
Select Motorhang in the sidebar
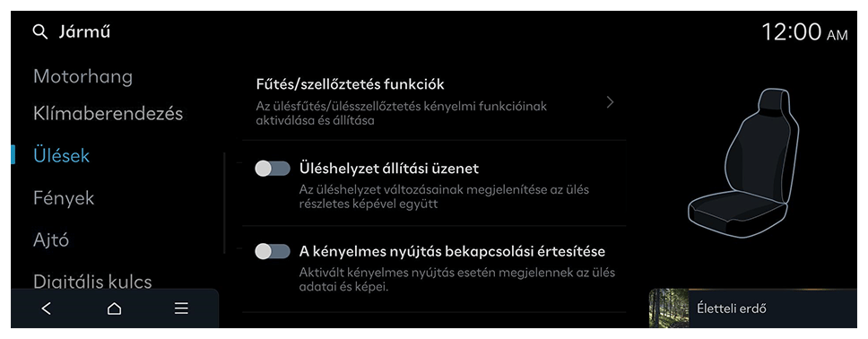[83, 76]
